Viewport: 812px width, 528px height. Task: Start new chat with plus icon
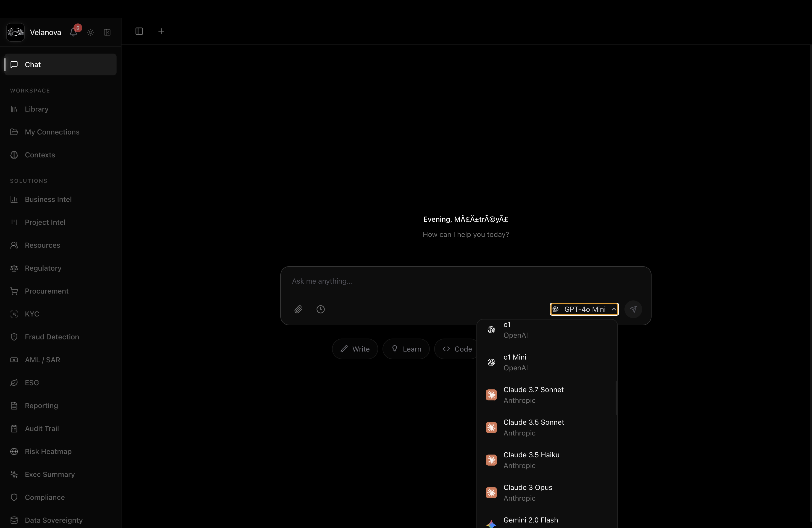161,31
